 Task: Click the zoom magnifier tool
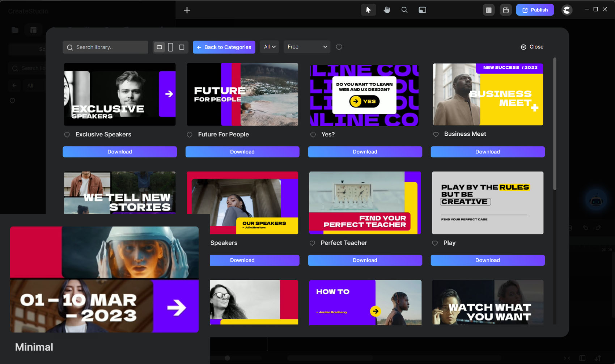point(404,10)
